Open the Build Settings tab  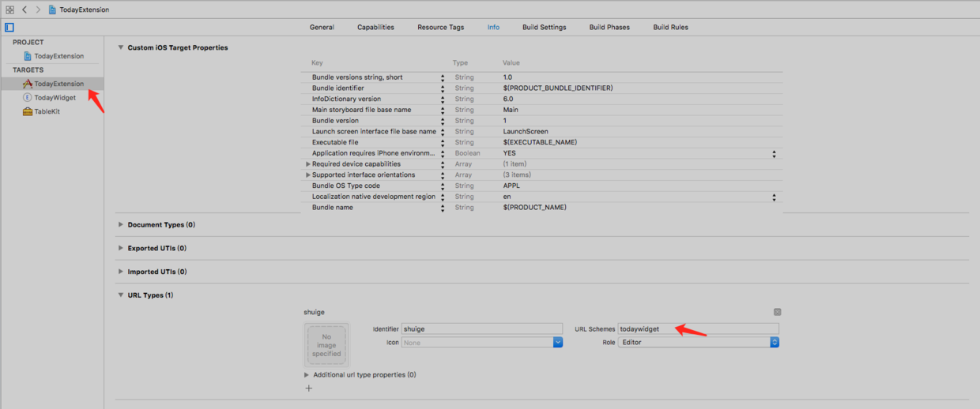(x=545, y=27)
